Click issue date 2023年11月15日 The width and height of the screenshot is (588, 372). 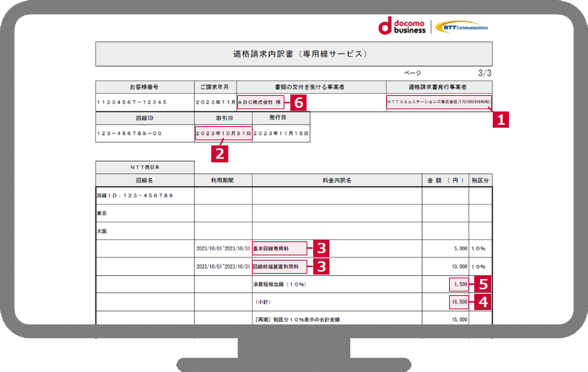click(281, 134)
